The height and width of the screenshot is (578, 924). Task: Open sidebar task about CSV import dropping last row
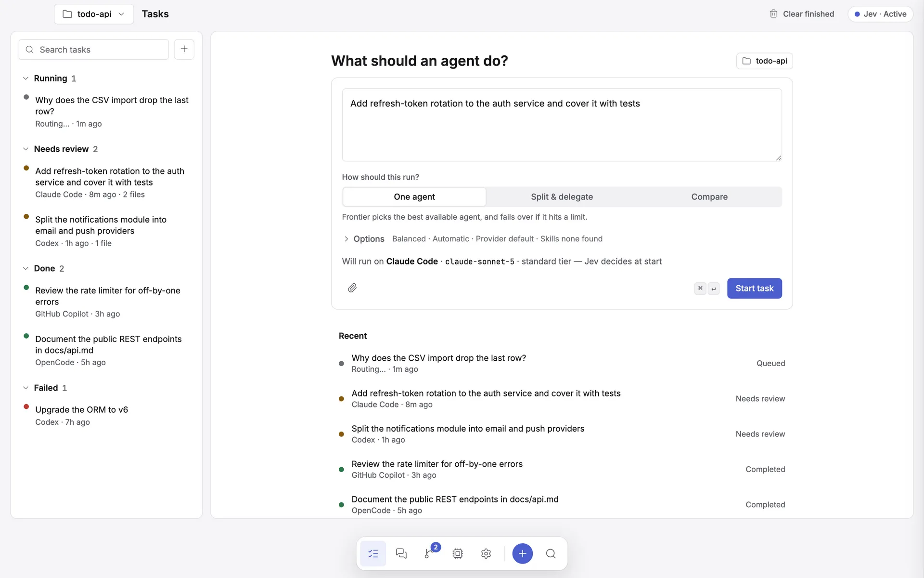[106, 111]
